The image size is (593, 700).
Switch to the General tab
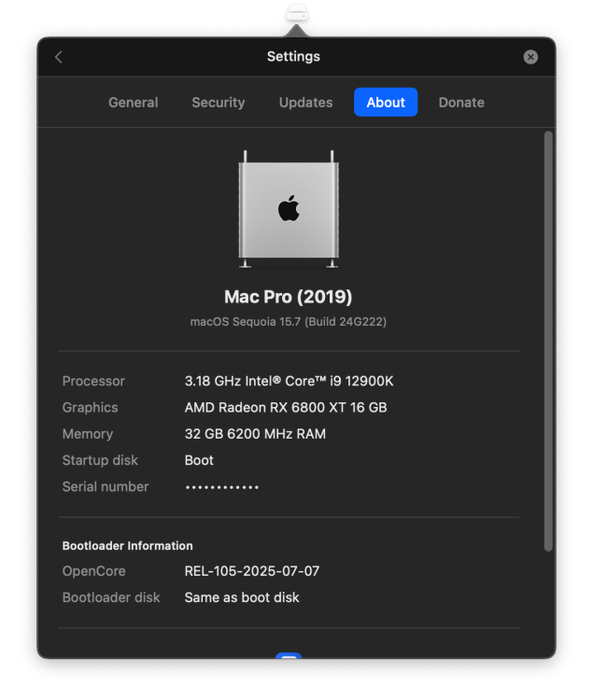click(x=133, y=103)
